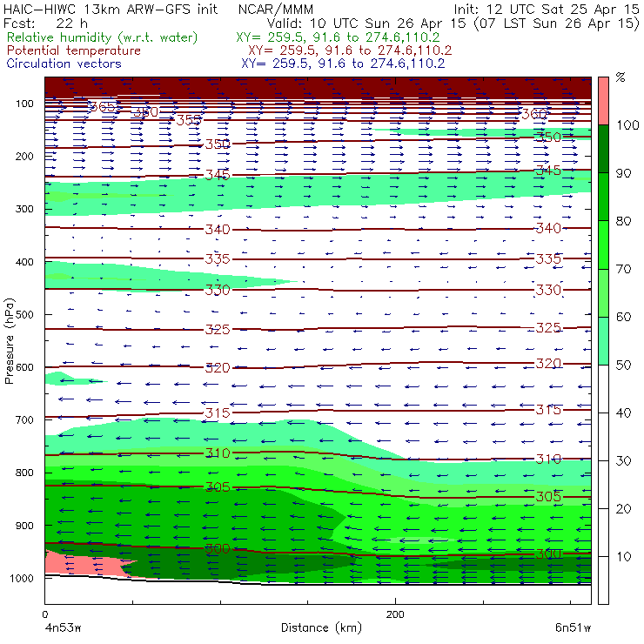644x644 pixels.
Task: Click blue 'Circulation vectors' legend label
Action: pyautogui.click(x=64, y=64)
